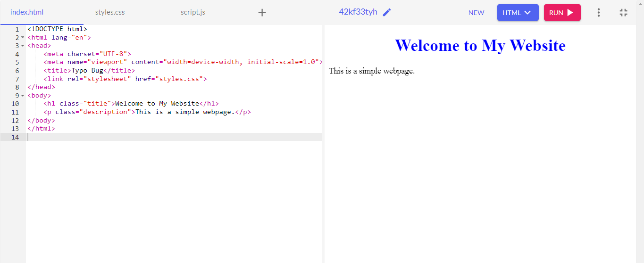Click the meta charset line in the editor

(87, 54)
